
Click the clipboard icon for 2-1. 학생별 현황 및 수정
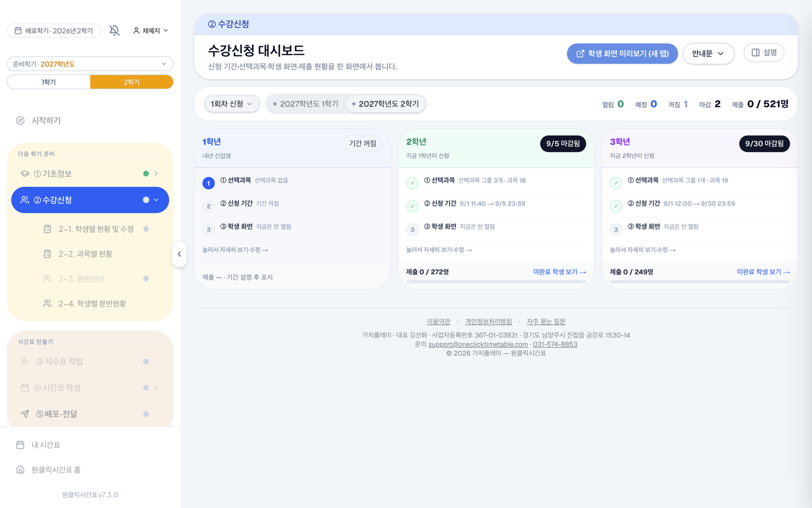(x=47, y=229)
